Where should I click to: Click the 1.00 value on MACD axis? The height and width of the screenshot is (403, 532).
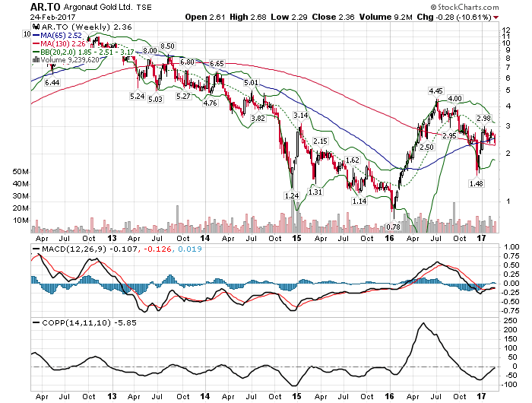[511, 247]
